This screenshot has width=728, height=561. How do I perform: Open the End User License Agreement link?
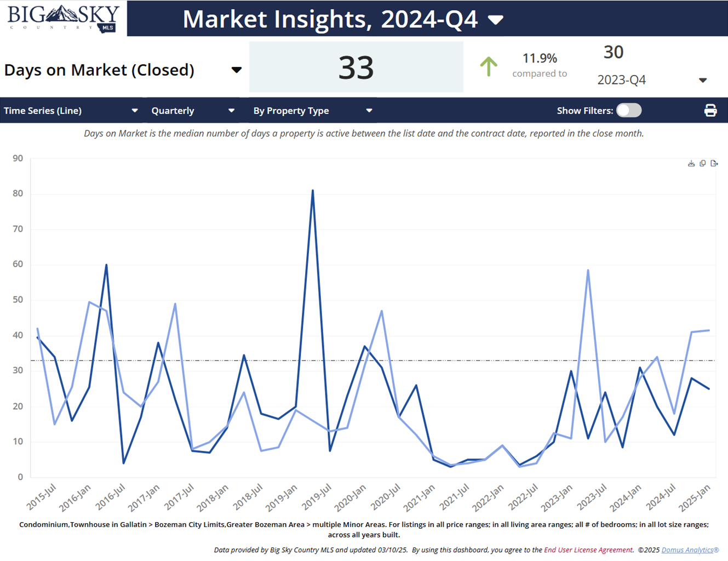[588, 550]
